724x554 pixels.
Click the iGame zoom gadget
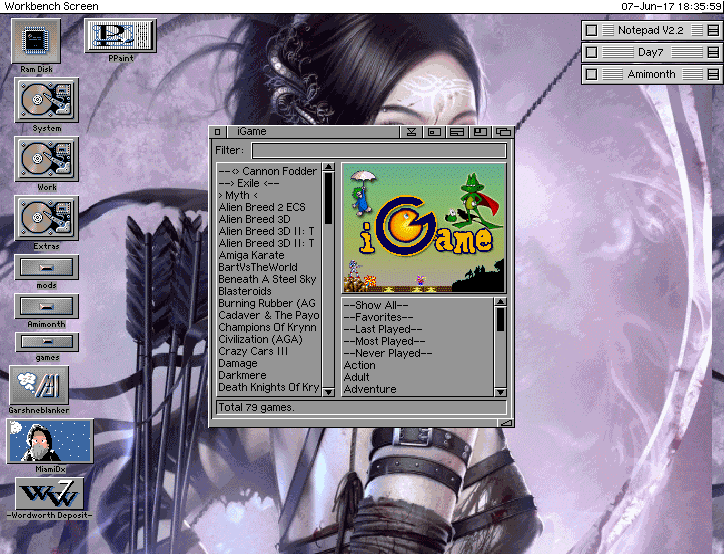click(480, 132)
